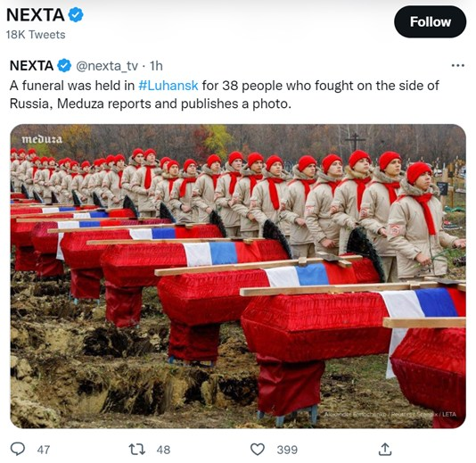
Task: Open tweet via the 1h timestamp
Action: (156, 66)
